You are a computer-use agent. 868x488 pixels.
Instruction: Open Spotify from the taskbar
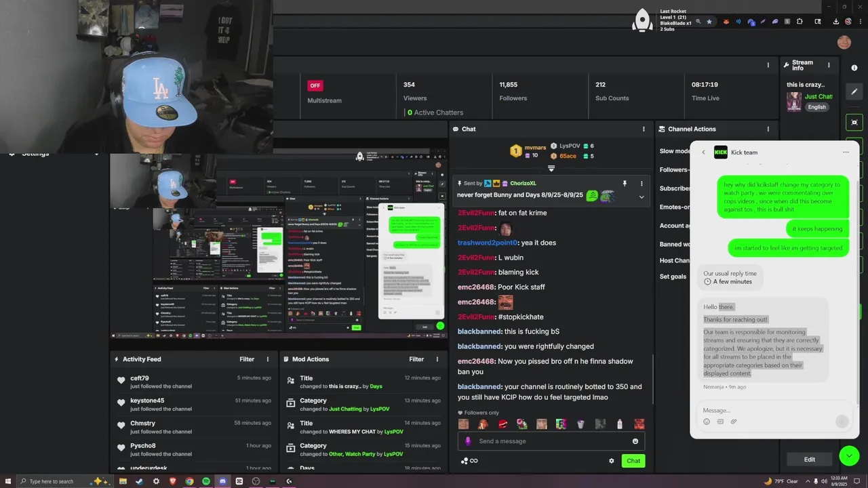click(x=206, y=481)
